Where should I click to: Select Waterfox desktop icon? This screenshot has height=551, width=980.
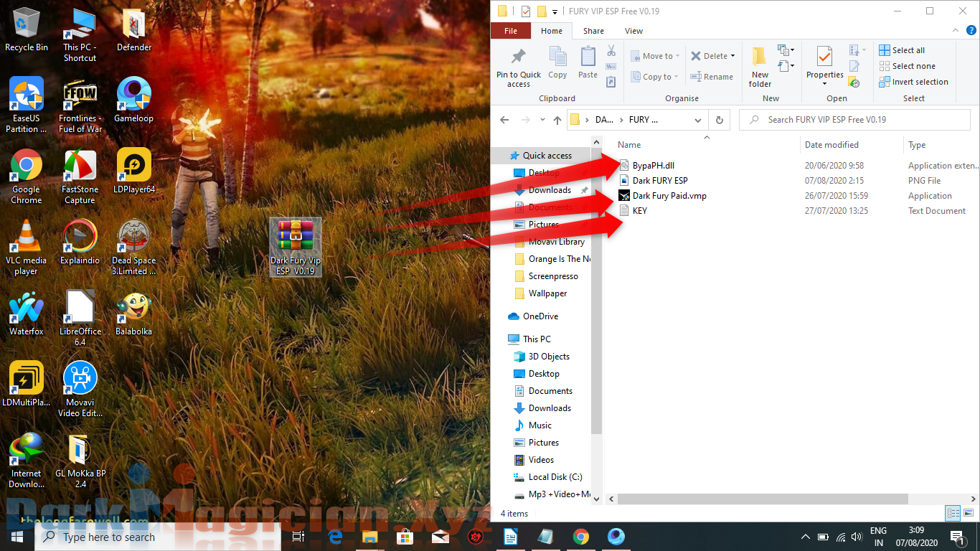(27, 314)
